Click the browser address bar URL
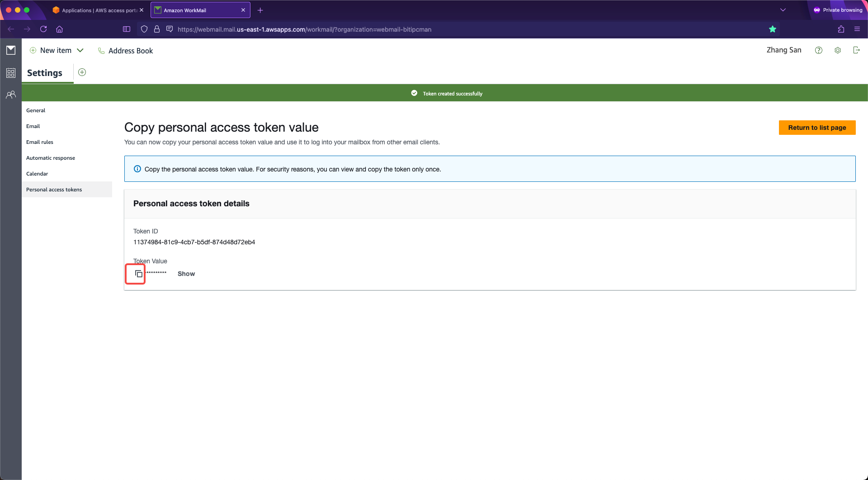This screenshot has height=480, width=868. point(304,29)
